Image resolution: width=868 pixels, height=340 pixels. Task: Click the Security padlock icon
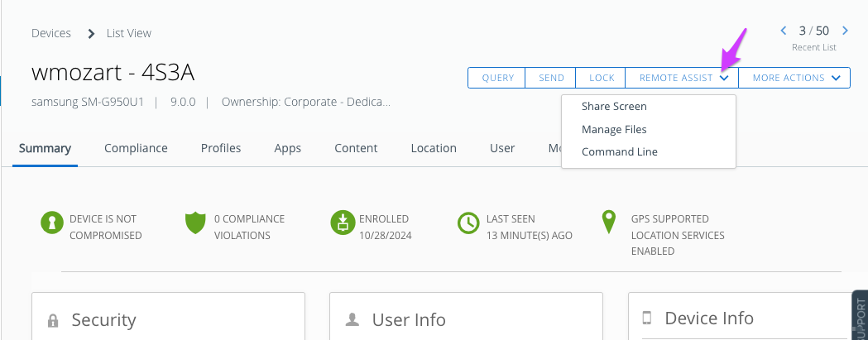tap(53, 320)
